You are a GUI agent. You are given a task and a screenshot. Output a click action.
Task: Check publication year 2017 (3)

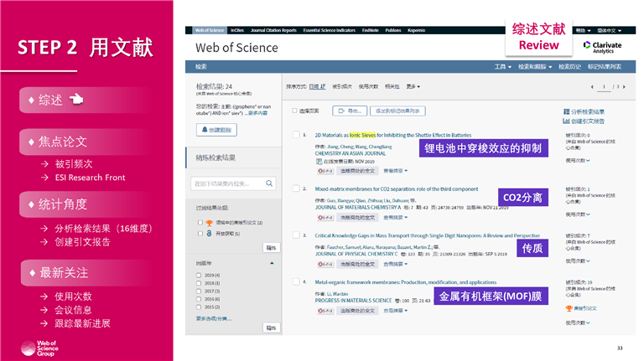(199, 291)
